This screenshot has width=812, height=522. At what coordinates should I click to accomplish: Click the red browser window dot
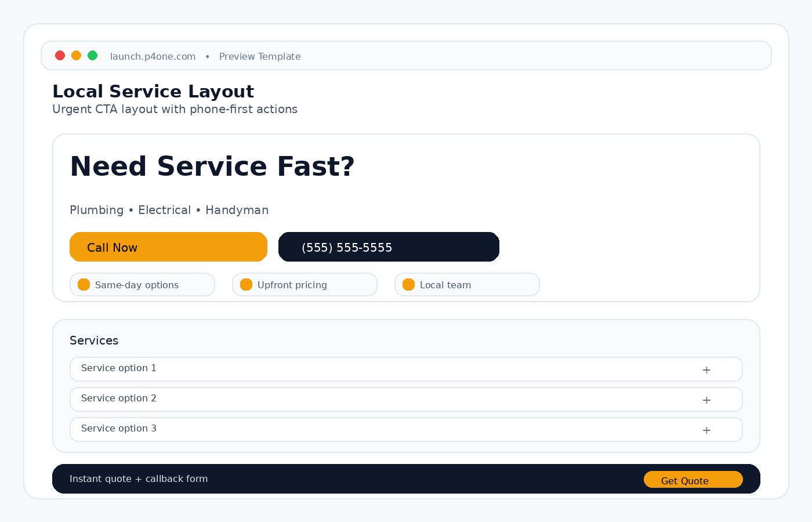point(60,55)
